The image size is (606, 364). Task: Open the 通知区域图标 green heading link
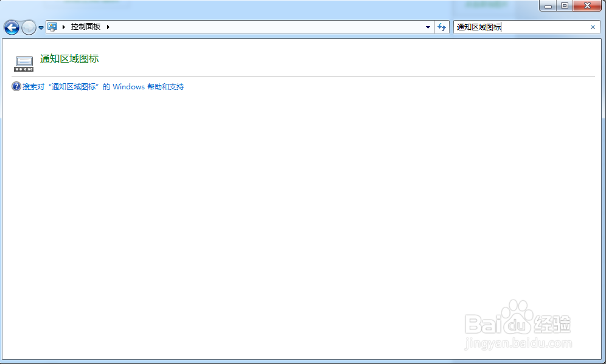[69, 59]
